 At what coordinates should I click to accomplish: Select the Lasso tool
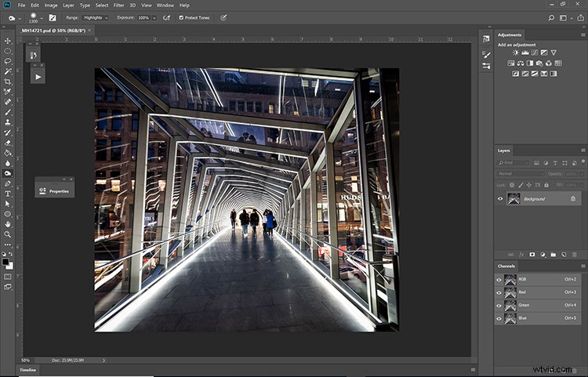point(8,61)
